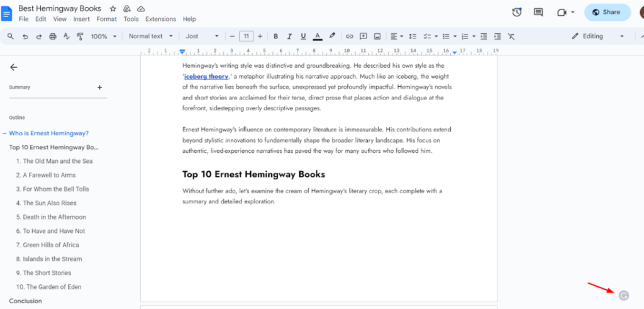Jump to To Have and Have Not

pos(50,231)
